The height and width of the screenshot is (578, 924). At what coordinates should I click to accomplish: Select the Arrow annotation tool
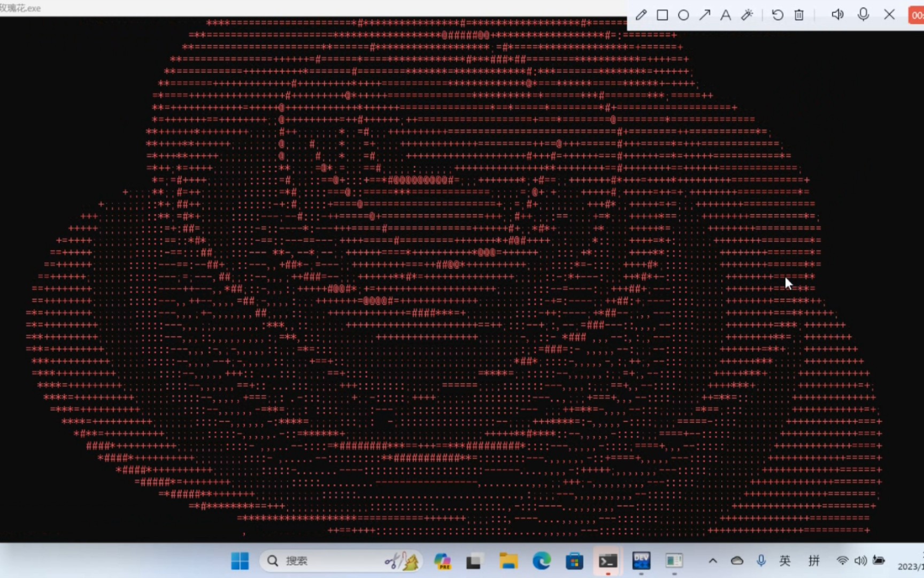705,14
